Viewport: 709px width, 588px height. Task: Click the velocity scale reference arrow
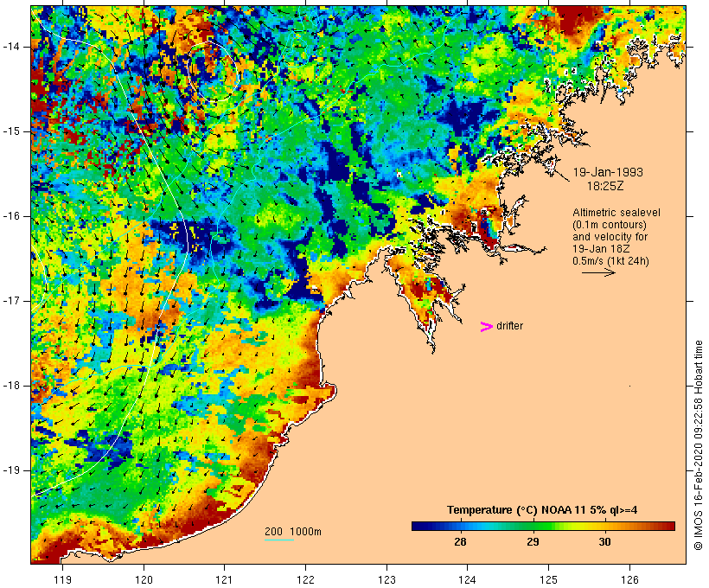coord(598,272)
